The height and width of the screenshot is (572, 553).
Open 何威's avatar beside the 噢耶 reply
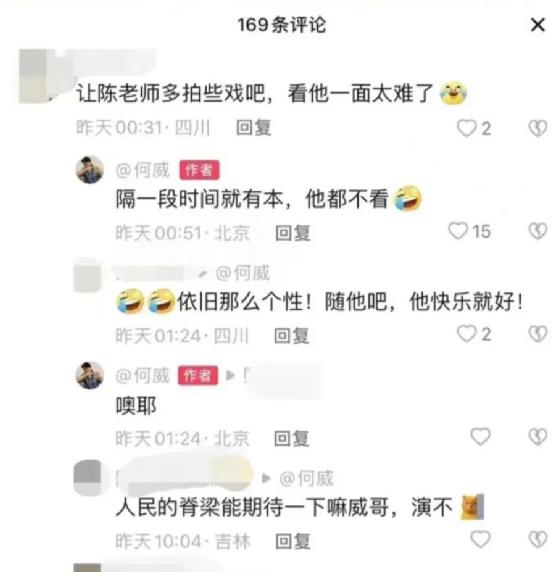pyautogui.click(x=89, y=375)
